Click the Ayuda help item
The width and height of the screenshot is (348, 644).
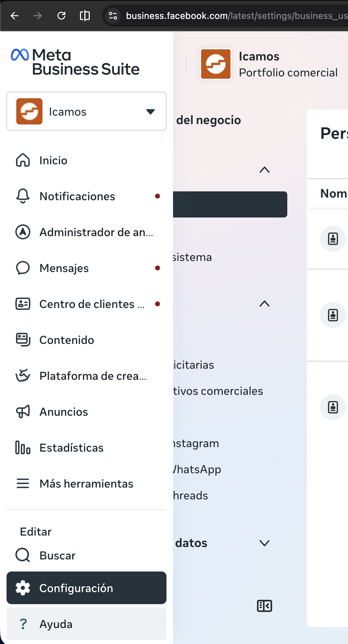pyautogui.click(x=87, y=624)
